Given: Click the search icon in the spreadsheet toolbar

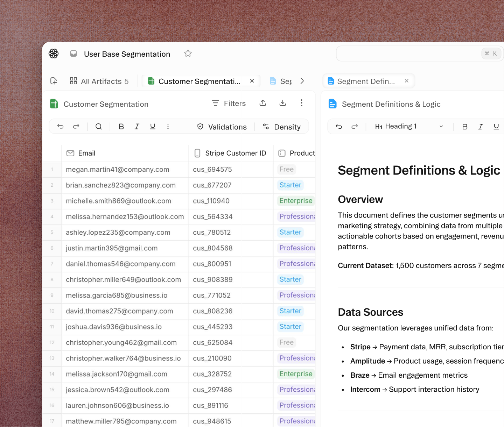Looking at the screenshot, I should (99, 126).
